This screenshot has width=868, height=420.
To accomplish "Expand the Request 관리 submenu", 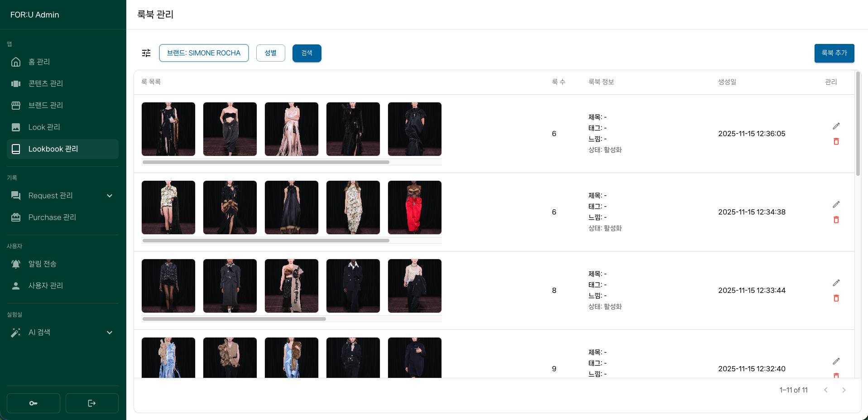I will [109, 196].
